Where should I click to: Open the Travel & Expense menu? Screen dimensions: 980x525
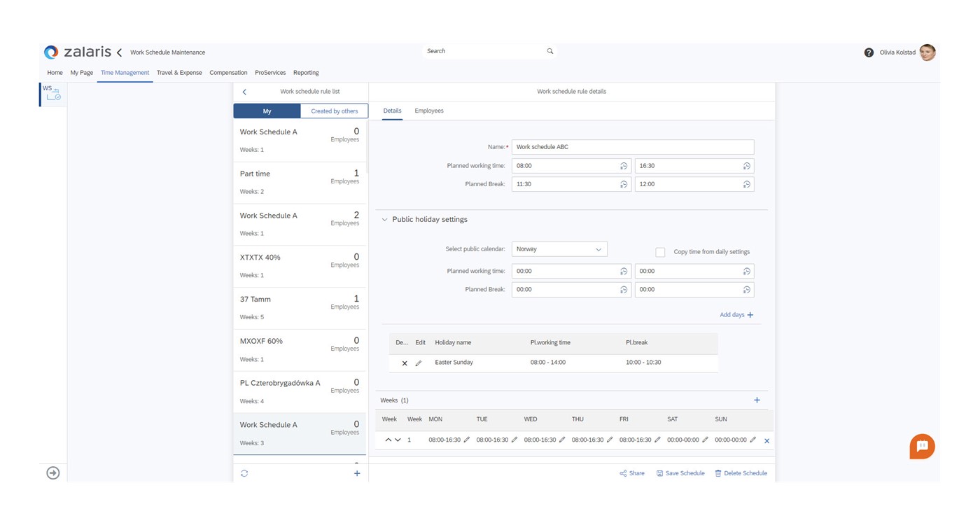[x=179, y=73]
